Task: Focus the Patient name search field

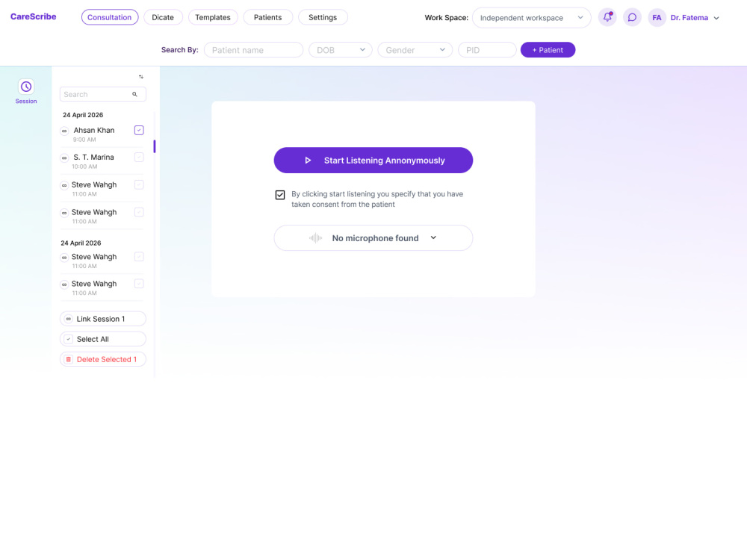Action: 253,50
